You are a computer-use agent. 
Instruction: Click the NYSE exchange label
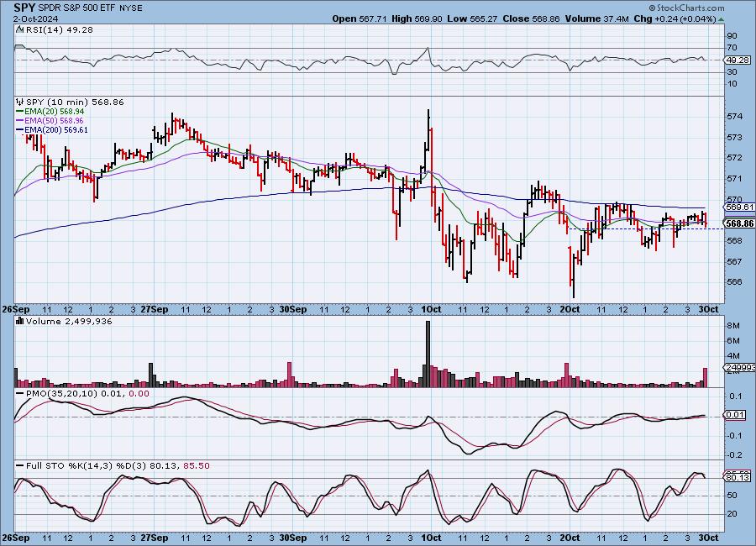point(131,8)
